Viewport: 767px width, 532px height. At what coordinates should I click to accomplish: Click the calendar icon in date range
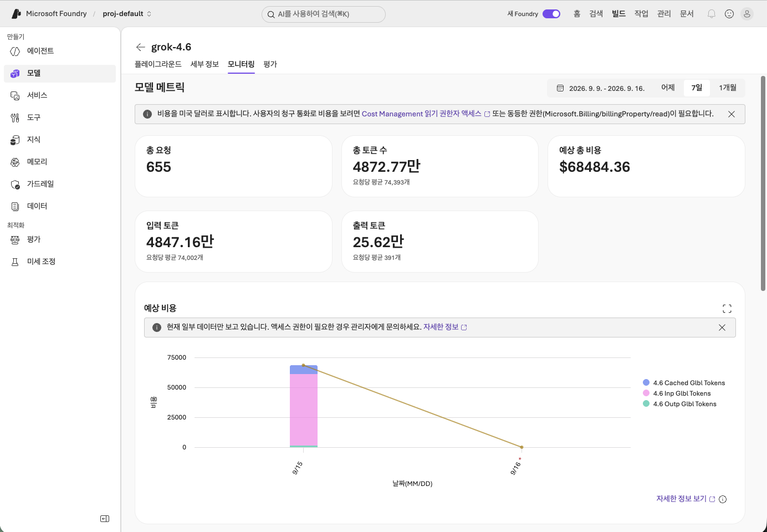coord(560,88)
